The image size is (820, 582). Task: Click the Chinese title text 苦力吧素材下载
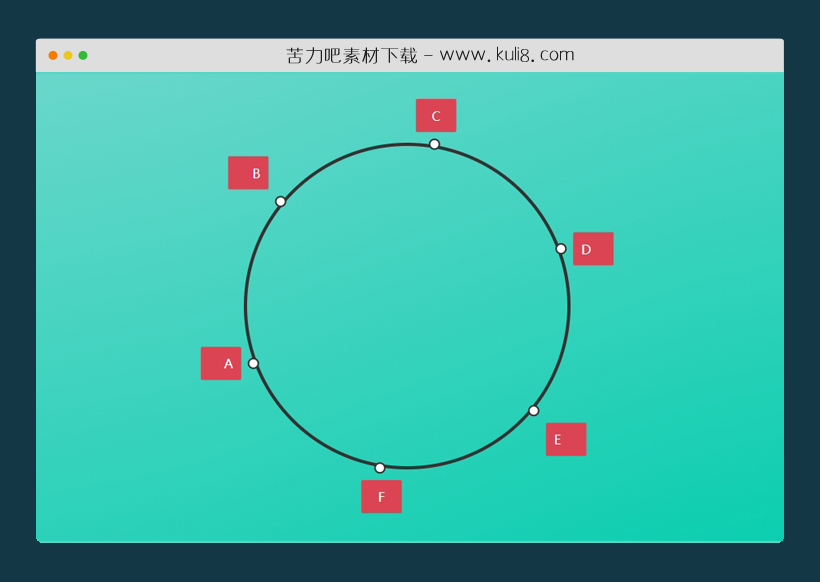click(352, 55)
